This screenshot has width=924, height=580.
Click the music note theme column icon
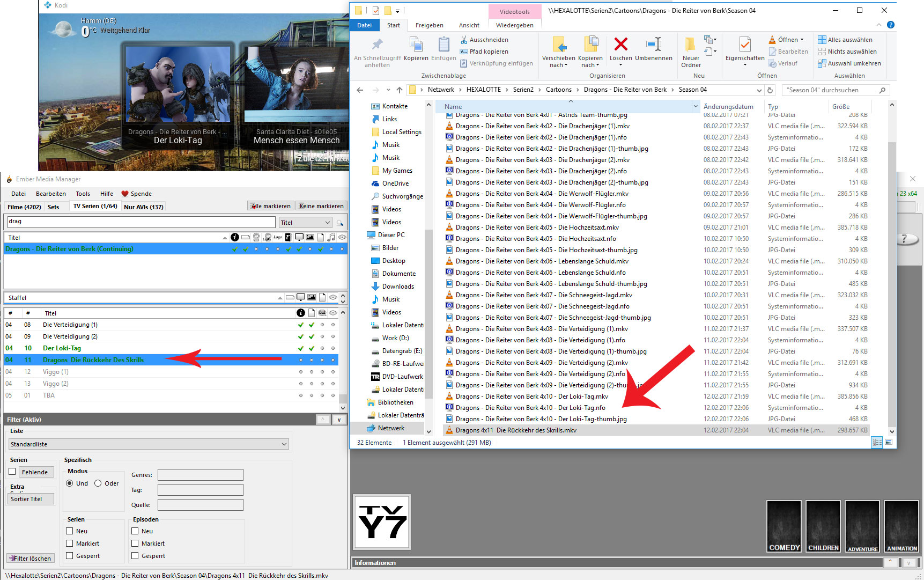331,237
